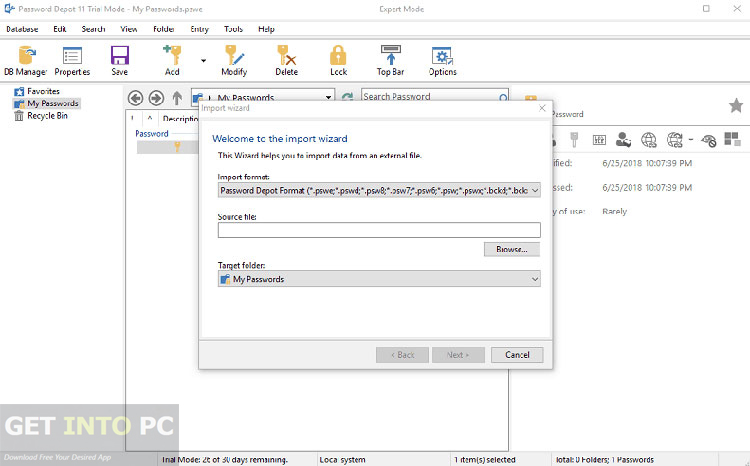Cancel the import wizard
750x466 pixels.
pyautogui.click(x=517, y=355)
